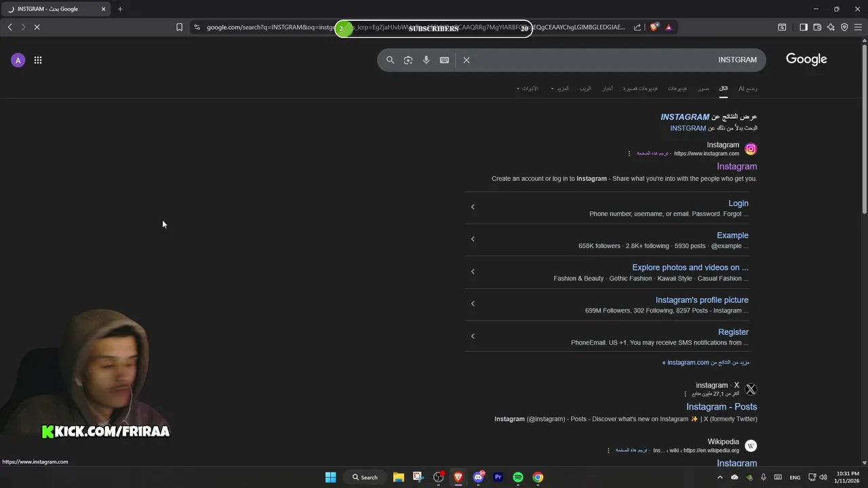This screenshot has height=488, width=868.
Task: Switch to the فيديوهات (Videos) tab
Action: coord(677,89)
